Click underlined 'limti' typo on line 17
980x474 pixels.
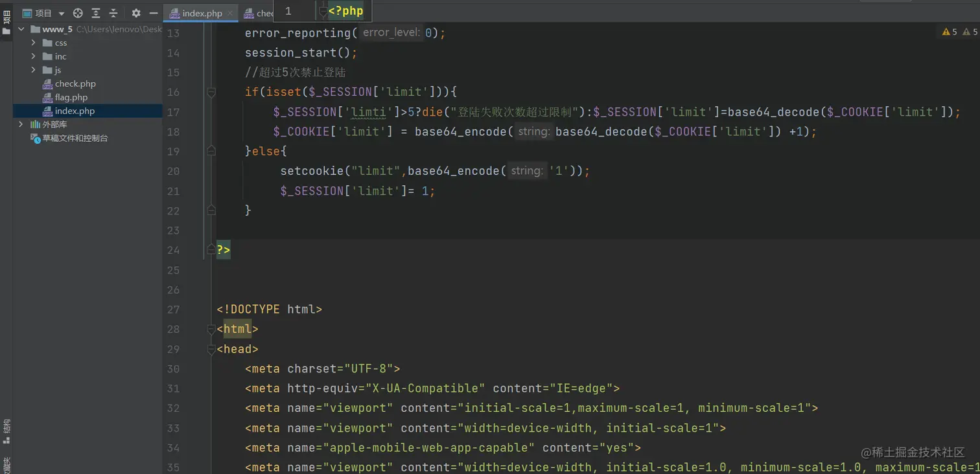click(x=368, y=112)
